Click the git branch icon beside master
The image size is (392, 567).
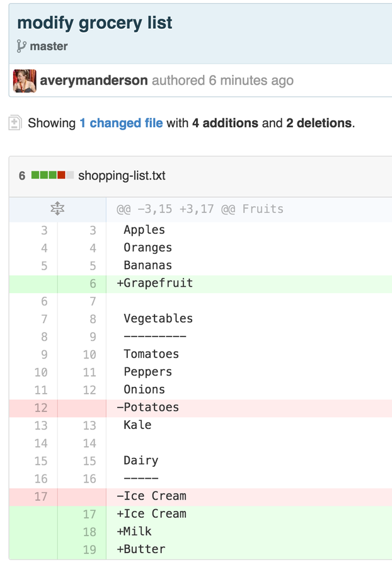click(x=21, y=47)
